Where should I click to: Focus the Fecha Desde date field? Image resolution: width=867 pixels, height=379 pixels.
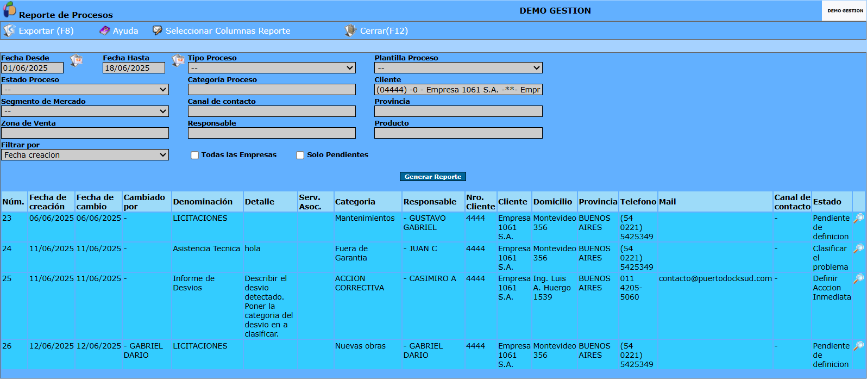click(x=32, y=68)
